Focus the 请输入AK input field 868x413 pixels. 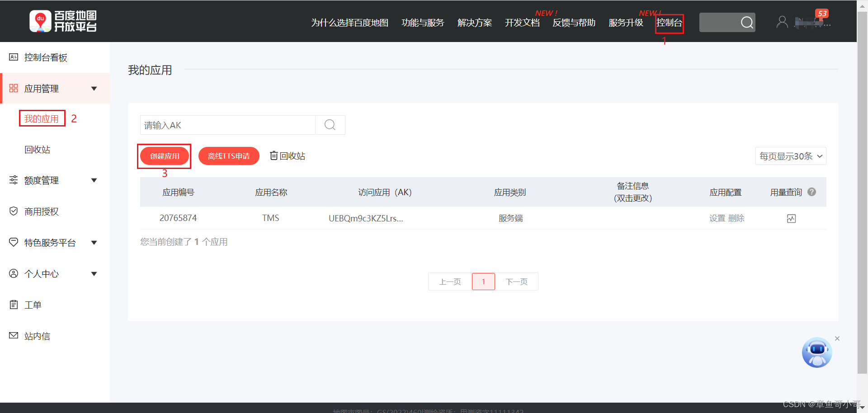coord(227,125)
